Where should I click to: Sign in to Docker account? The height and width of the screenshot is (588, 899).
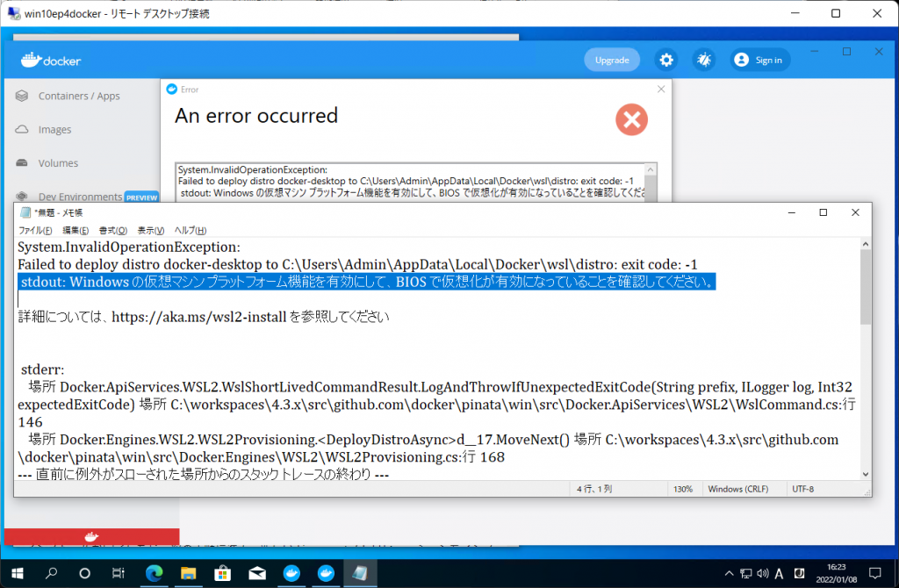(x=760, y=60)
